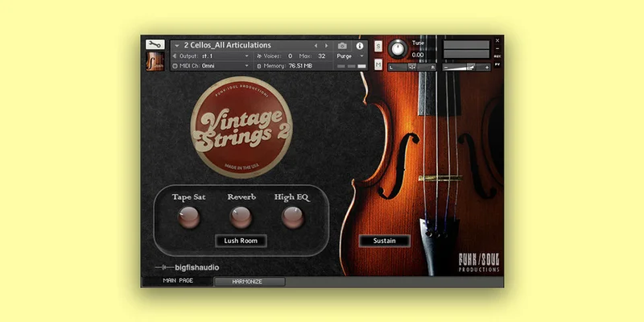644x322 pixels.
Task: Click the High EQ label
Action: 292,197
